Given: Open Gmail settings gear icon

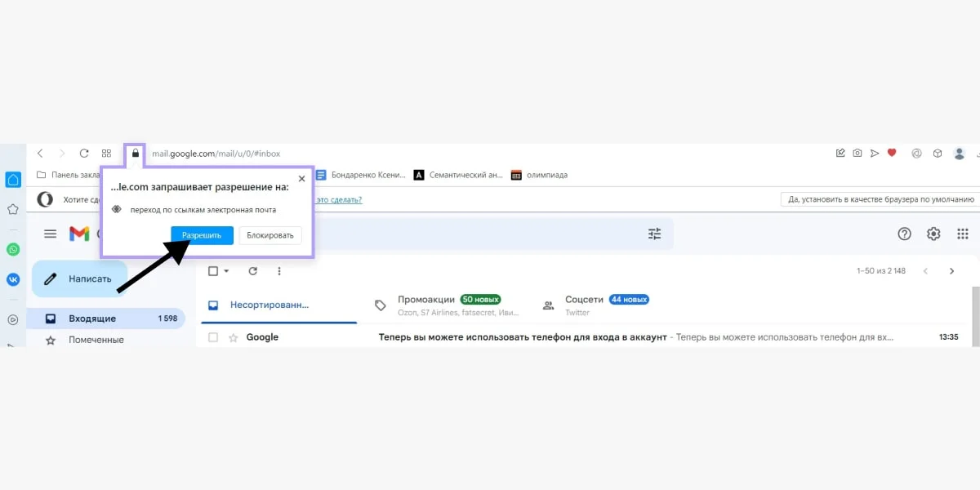Looking at the screenshot, I should point(933,234).
